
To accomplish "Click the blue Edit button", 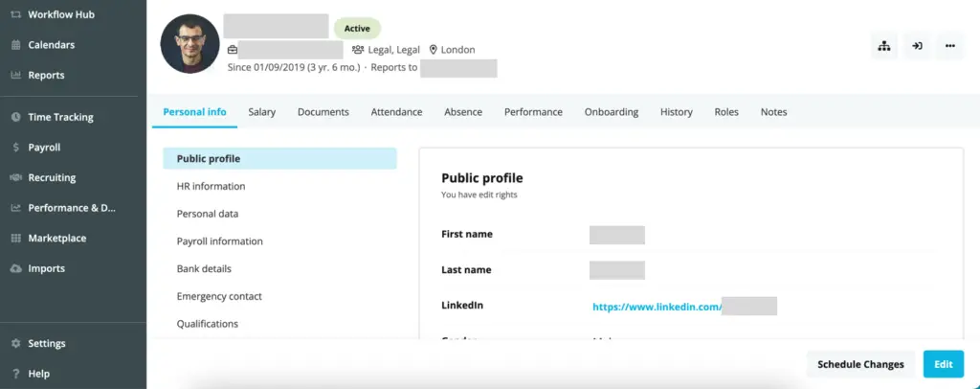I will coord(943,364).
